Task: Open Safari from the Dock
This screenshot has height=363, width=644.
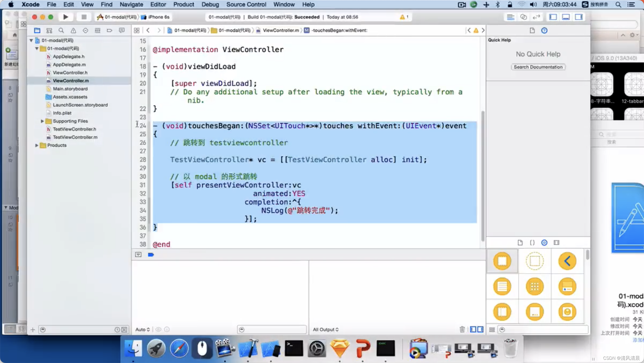Action: [x=179, y=348]
